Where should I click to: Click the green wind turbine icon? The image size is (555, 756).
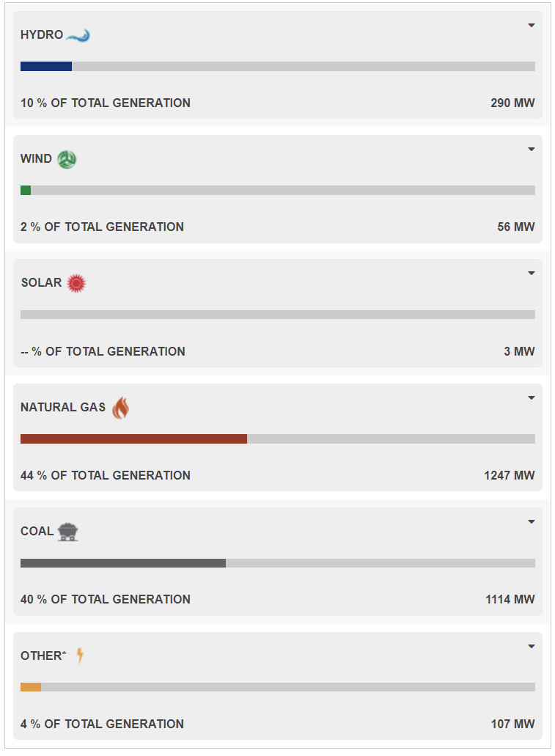(x=67, y=159)
